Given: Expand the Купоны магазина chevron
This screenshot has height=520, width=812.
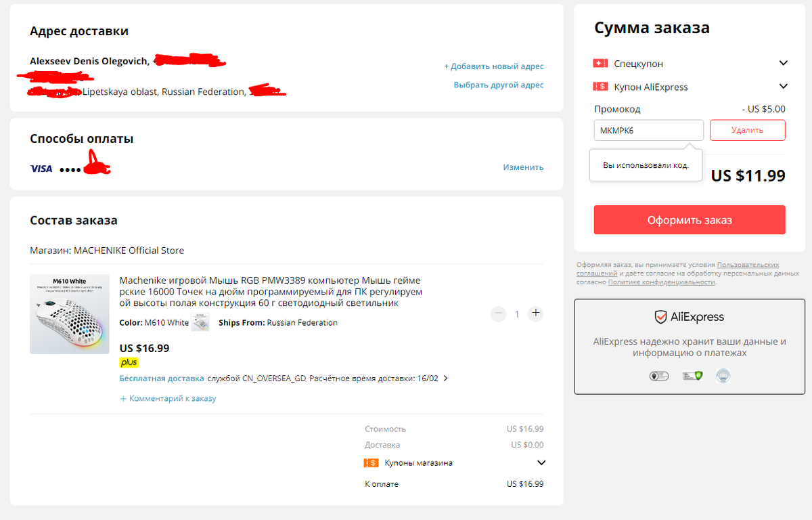Looking at the screenshot, I should pos(541,463).
